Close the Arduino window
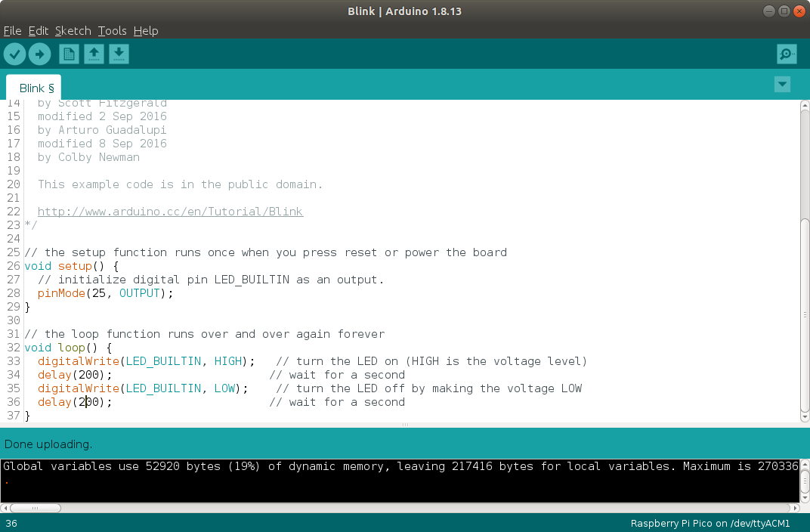This screenshot has height=532, width=810. 799,11
